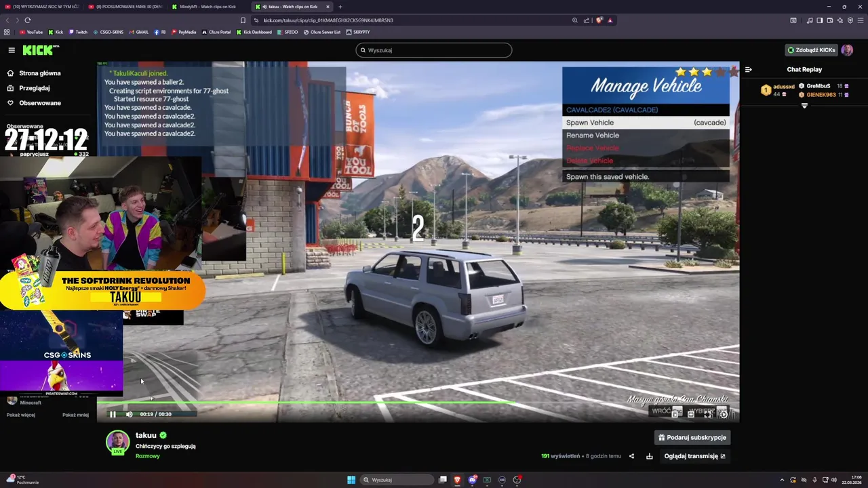Click the takuu channel name
The image size is (868, 488).
[x=146, y=435]
